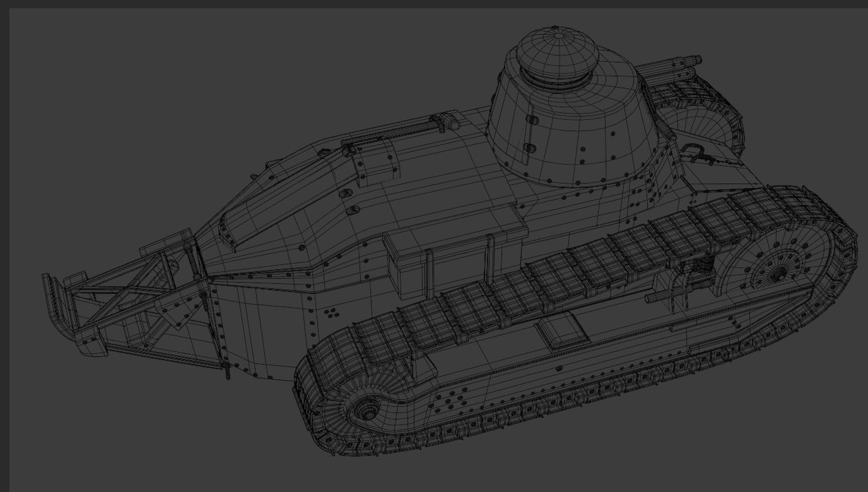Select the rectangular access panel on the track frame
868x492 pixels.
point(561,332)
